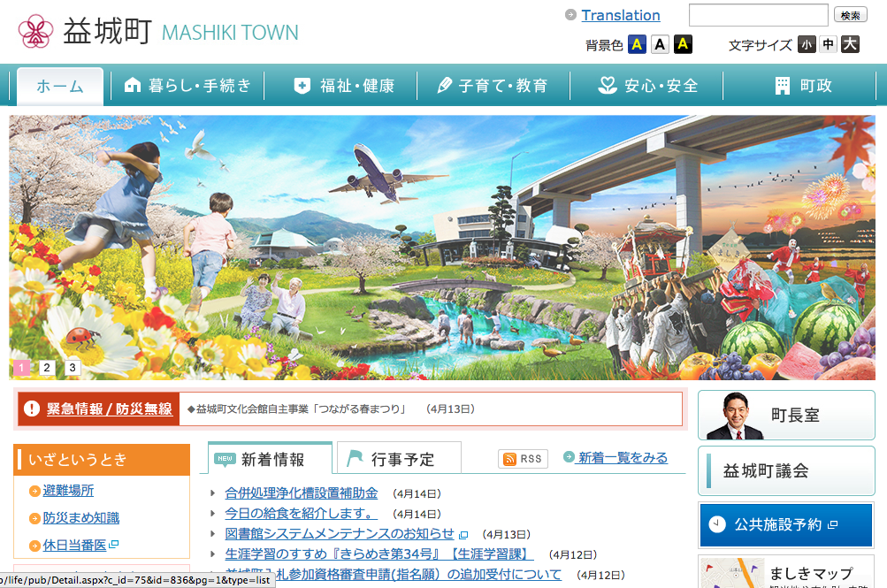
Task: Open 避難場所 link
Action: pyautogui.click(x=68, y=491)
